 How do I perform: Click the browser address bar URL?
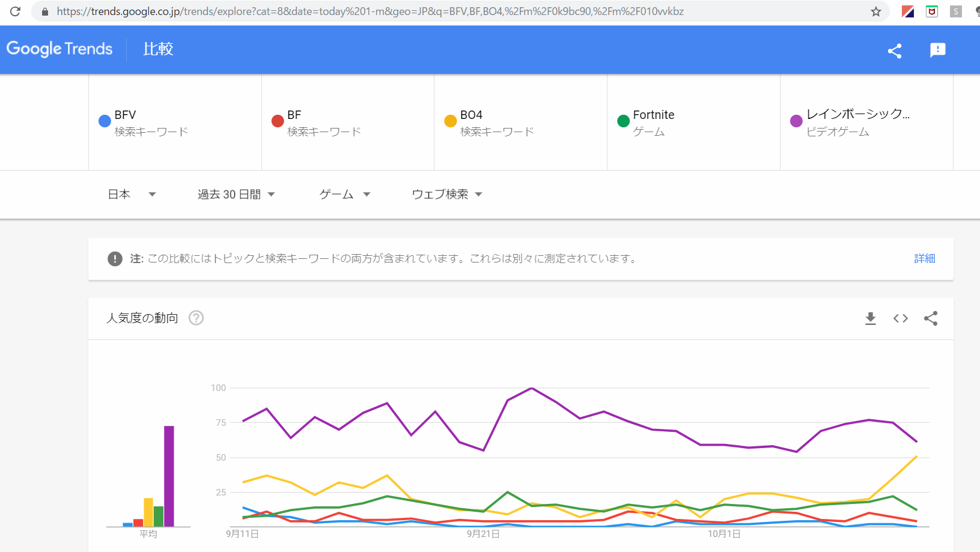point(370,11)
